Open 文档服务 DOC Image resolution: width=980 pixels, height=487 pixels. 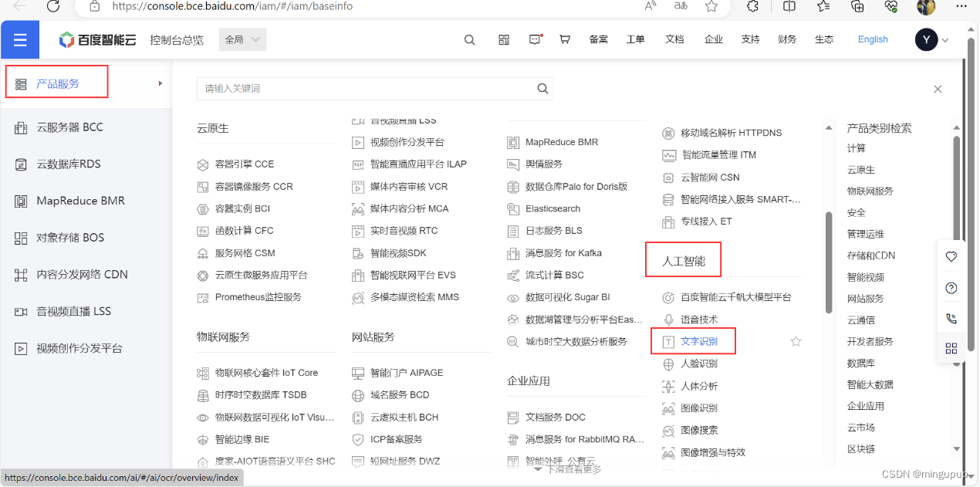coord(556,417)
